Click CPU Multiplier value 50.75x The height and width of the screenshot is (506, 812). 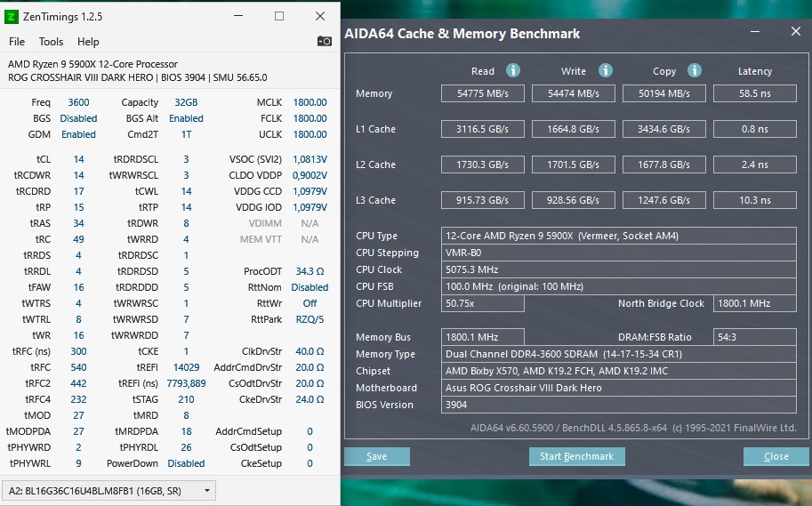pyautogui.click(x=483, y=303)
